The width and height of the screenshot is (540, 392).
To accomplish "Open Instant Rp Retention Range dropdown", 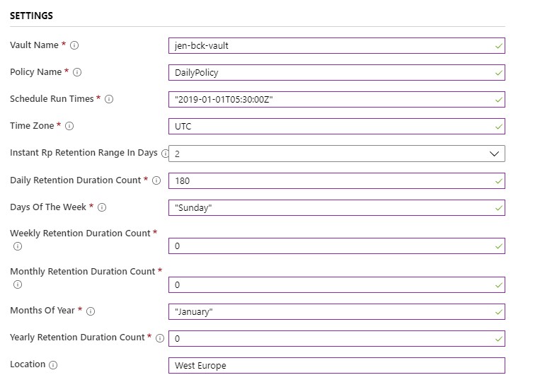I will pos(337,154).
